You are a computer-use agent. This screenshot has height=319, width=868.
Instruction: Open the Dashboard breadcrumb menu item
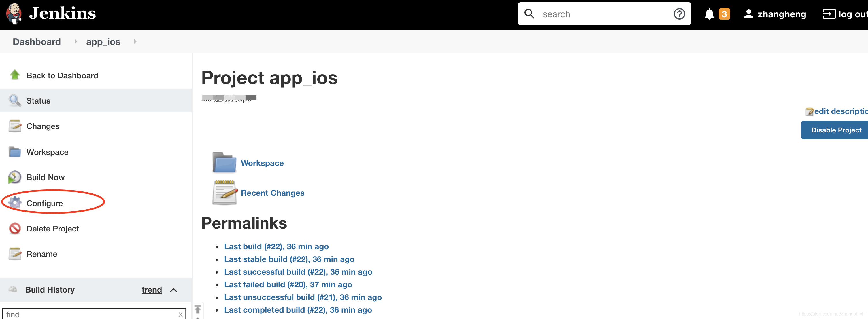pos(36,41)
